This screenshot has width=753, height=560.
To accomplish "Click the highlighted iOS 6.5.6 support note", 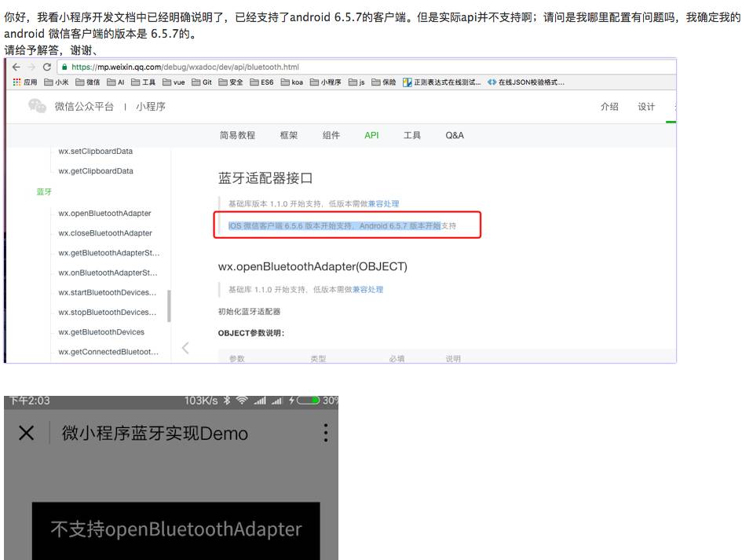I will click(x=342, y=225).
